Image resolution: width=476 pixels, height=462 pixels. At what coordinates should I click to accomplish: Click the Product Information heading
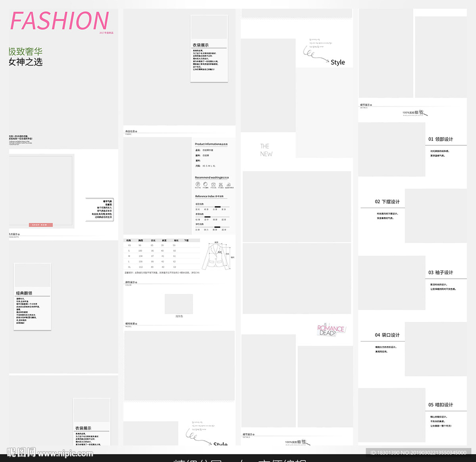click(212, 144)
